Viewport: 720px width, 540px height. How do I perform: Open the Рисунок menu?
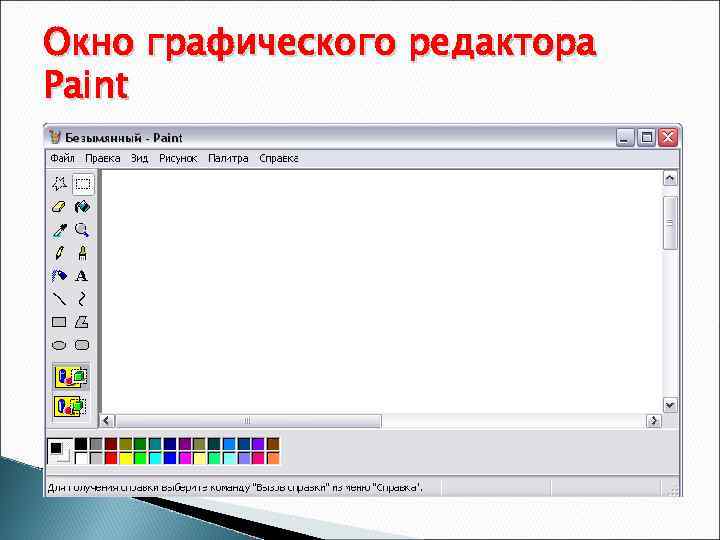pos(178,158)
